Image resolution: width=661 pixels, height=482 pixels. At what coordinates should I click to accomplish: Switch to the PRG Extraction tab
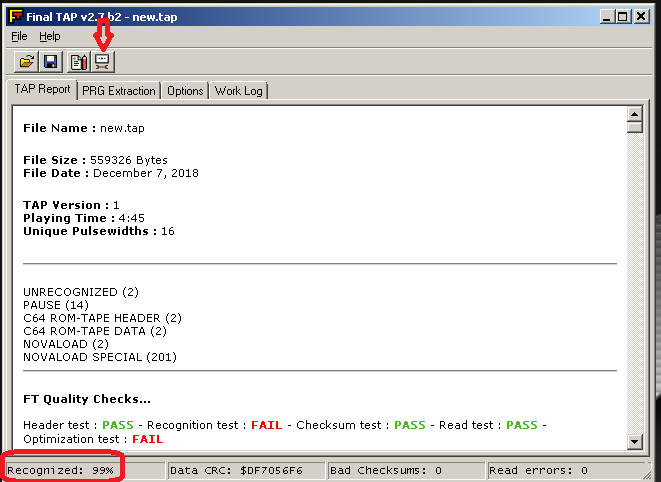[x=118, y=91]
